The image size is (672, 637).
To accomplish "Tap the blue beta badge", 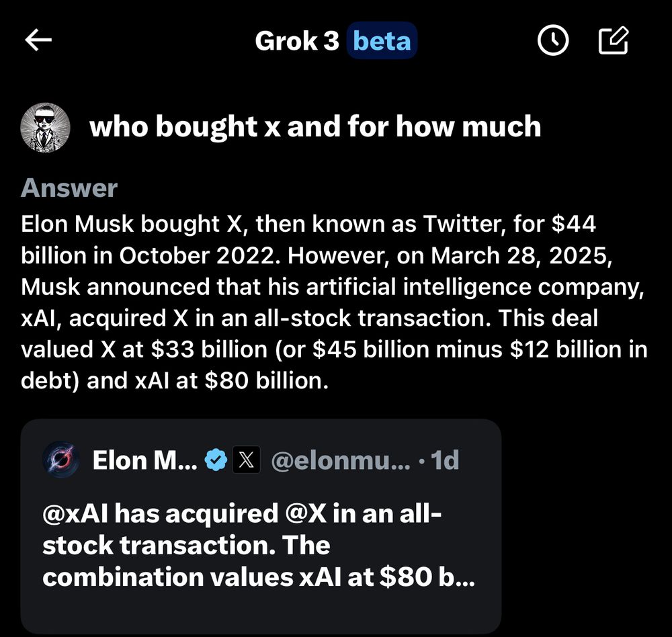I will coord(382,42).
